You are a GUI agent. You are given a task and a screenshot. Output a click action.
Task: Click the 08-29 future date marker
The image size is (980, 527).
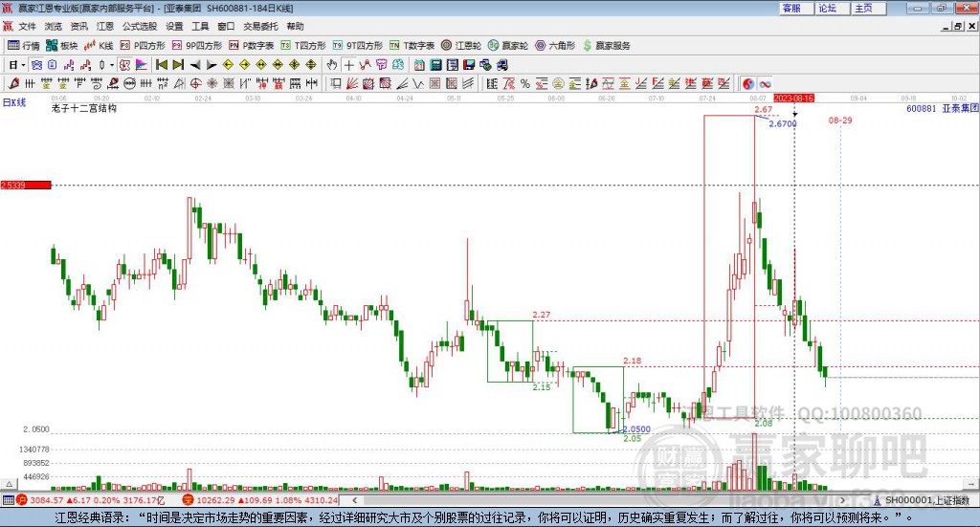840,120
